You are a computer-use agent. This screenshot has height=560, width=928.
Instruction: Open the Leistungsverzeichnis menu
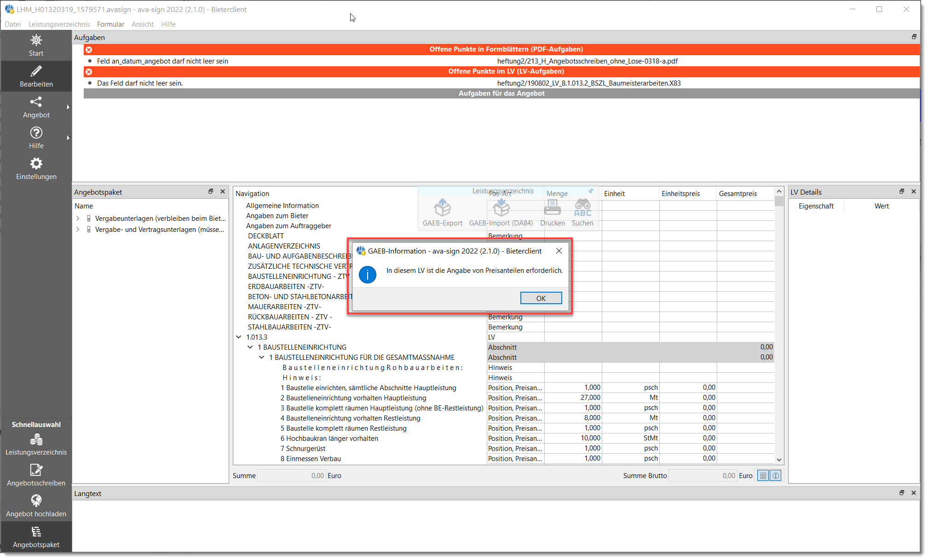pos(59,24)
